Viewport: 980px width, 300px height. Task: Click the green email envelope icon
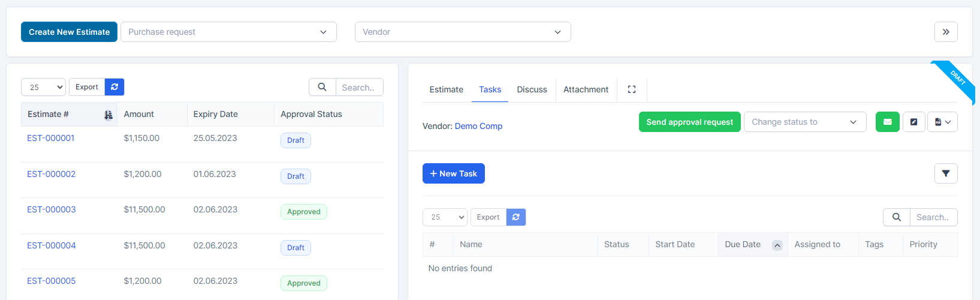point(887,122)
